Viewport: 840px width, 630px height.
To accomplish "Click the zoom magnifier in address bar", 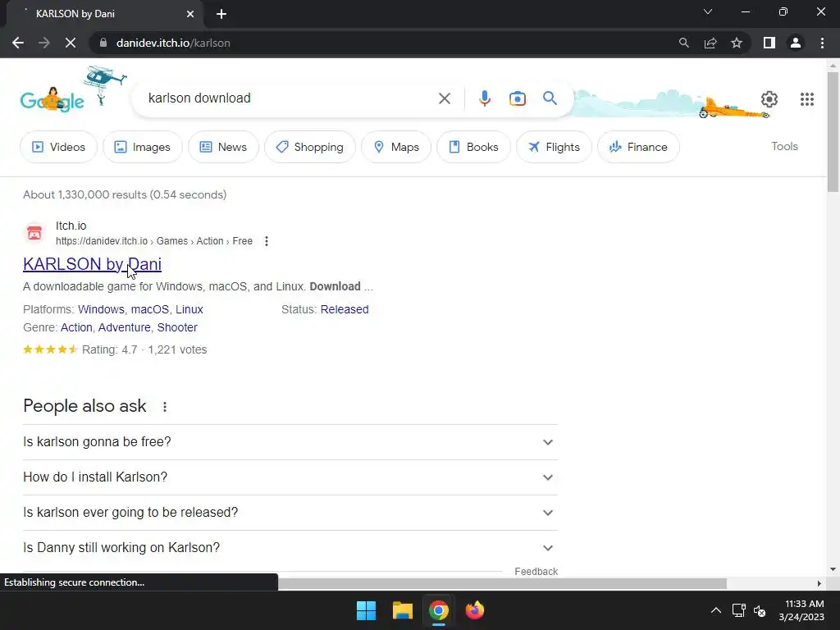I will 683,43.
